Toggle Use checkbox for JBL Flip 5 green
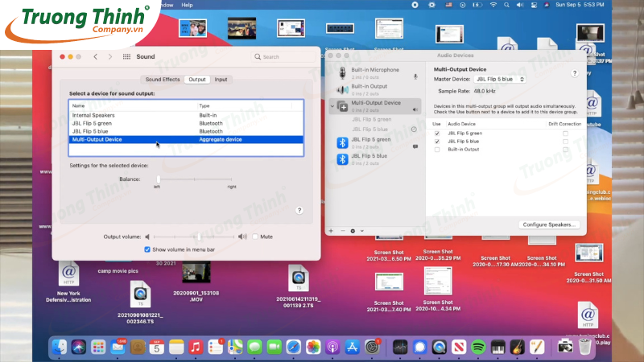Viewport: 644px width, 362px height. click(437, 134)
